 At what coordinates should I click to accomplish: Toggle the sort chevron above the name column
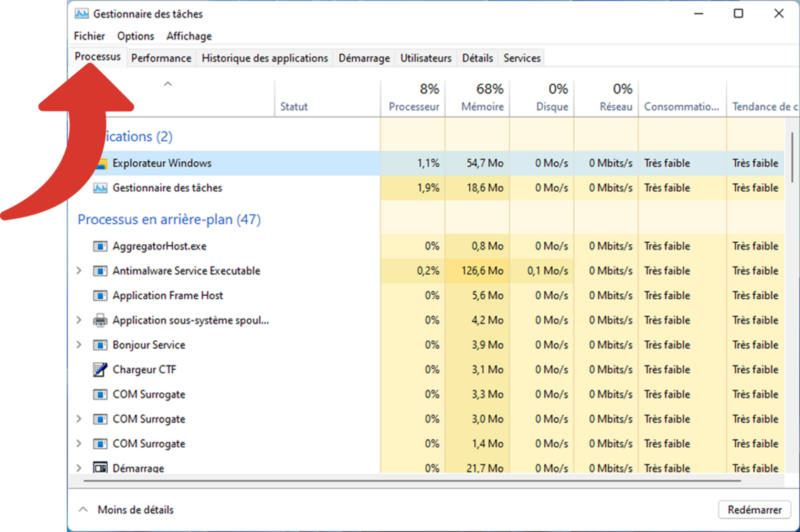[x=168, y=84]
